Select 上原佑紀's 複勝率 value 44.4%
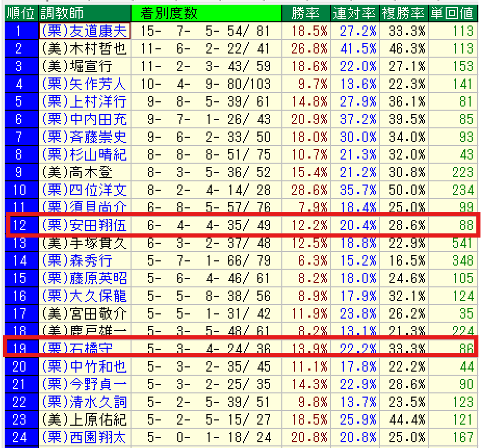This screenshot has width=481, height=448. coord(404,419)
